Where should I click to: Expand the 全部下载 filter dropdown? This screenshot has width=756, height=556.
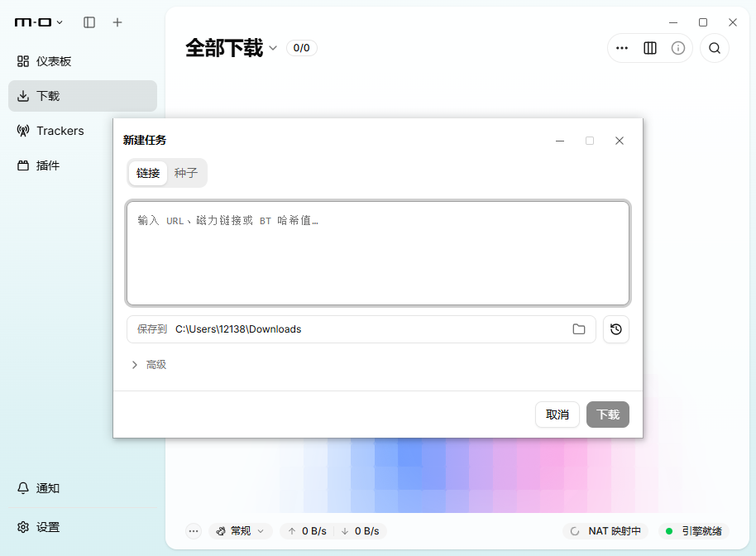pyautogui.click(x=232, y=48)
